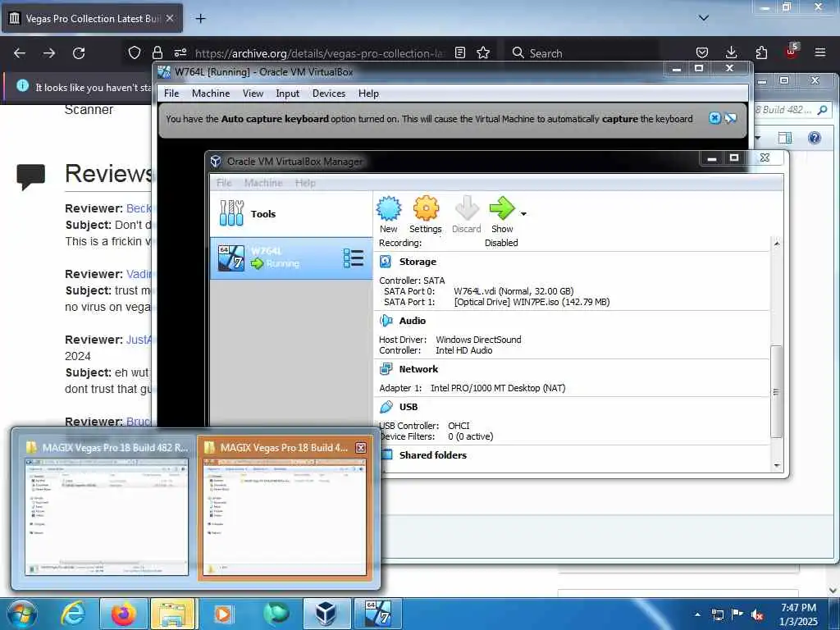The height and width of the screenshot is (630, 840).
Task: Open Firefox downloads panel
Action: point(731,52)
